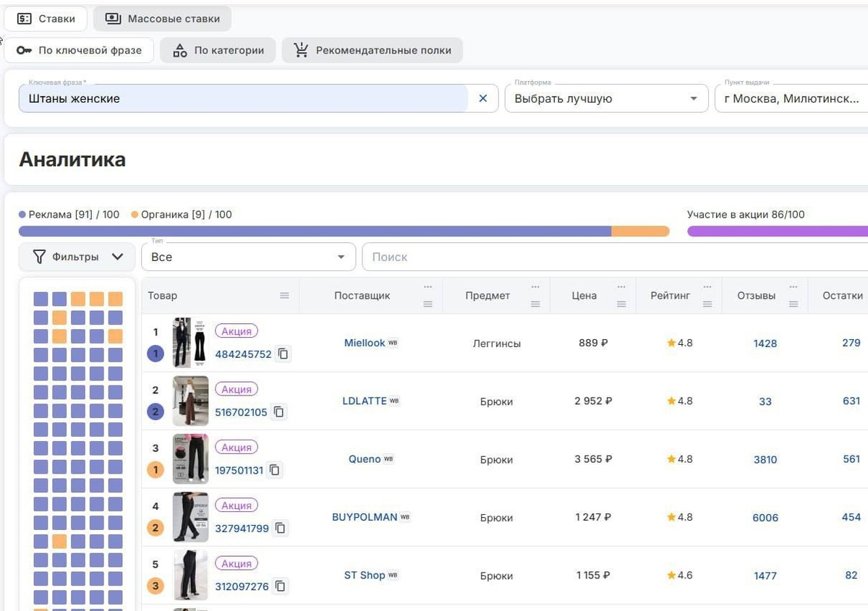Switch to the Массовые ставки tab
This screenshot has height=611, width=868.
pos(162,19)
